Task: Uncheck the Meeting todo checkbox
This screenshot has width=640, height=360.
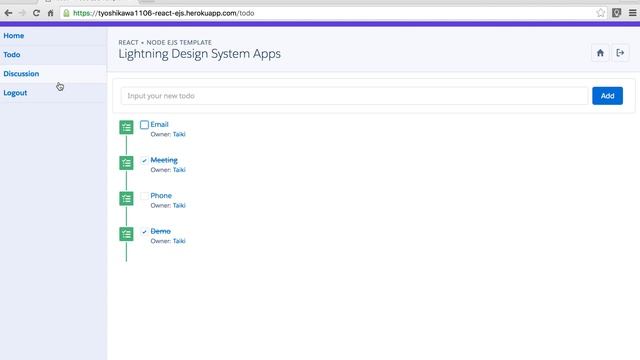Action: tap(144, 160)
